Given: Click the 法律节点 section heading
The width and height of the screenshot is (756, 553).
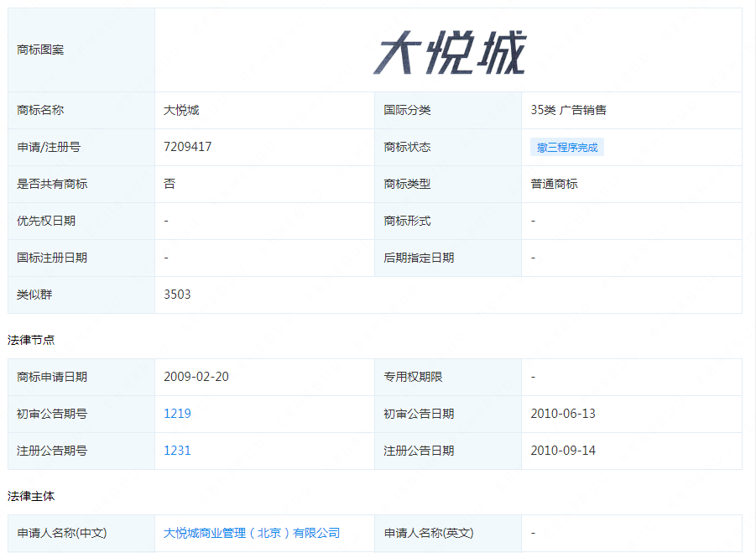Looking at the screenshot, I should [x=31, y=341].
